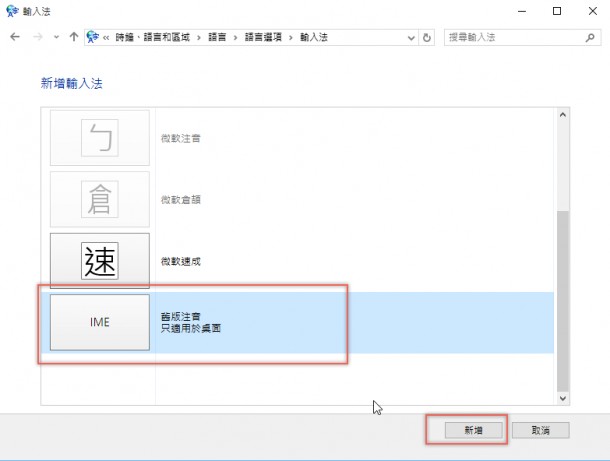This screenshot has width=610, height=461.
Task: Click the 新增輸入法 heading
Action: coord(72,83)
